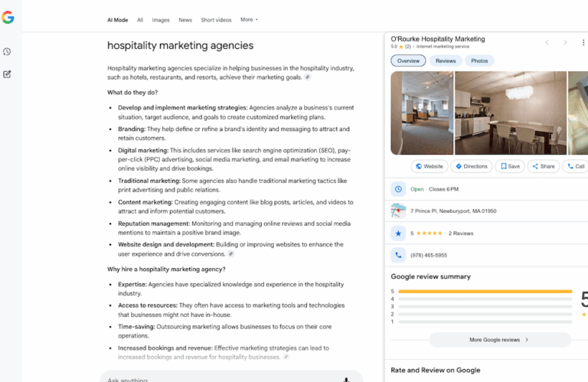
Task: Click the Google logo
Action: pyautogui.click(x=8, y=18)
